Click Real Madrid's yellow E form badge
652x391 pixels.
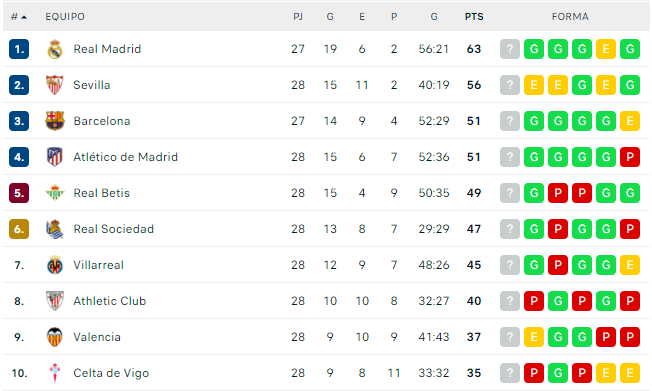(x=606, y=49)
